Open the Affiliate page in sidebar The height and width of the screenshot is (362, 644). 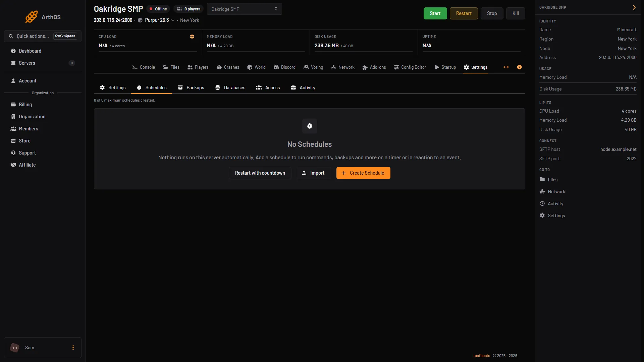[43, 165]
